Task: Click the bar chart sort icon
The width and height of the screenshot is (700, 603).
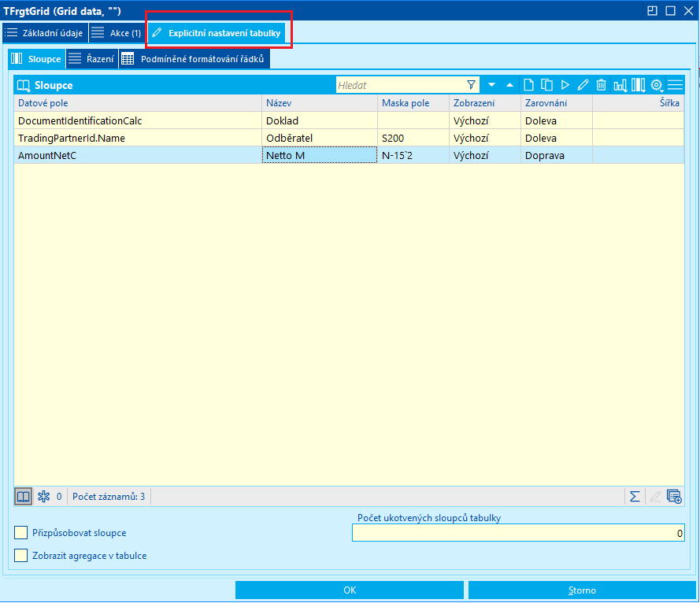Action: 620,85
